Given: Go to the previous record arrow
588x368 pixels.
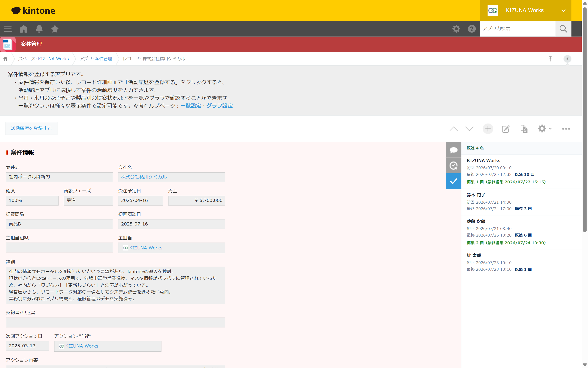Looking at the screenshot, I should pos(453,129).
